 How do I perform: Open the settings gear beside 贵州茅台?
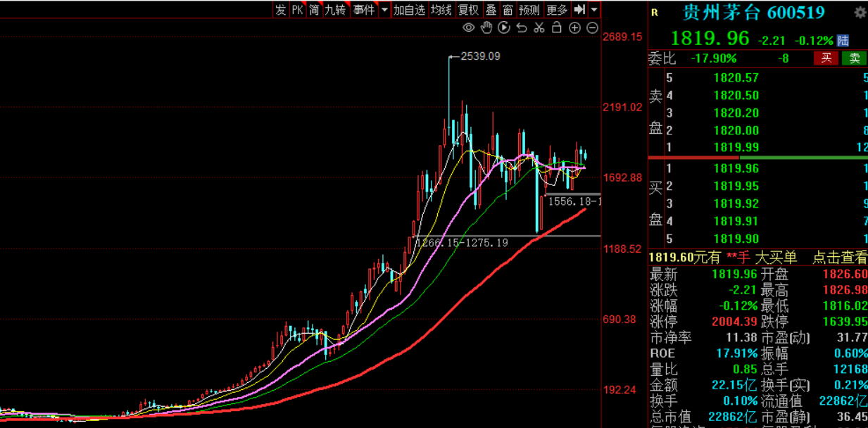pos(860,13)
